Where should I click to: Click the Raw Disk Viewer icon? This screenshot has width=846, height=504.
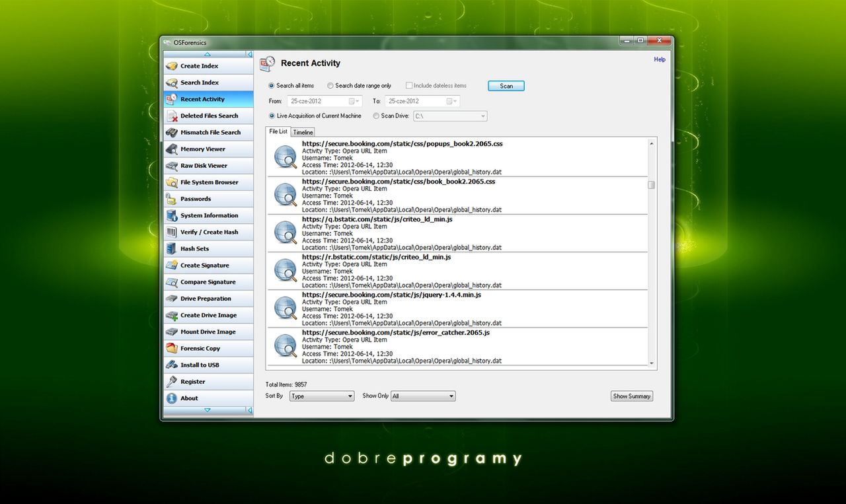click(172, 166)
